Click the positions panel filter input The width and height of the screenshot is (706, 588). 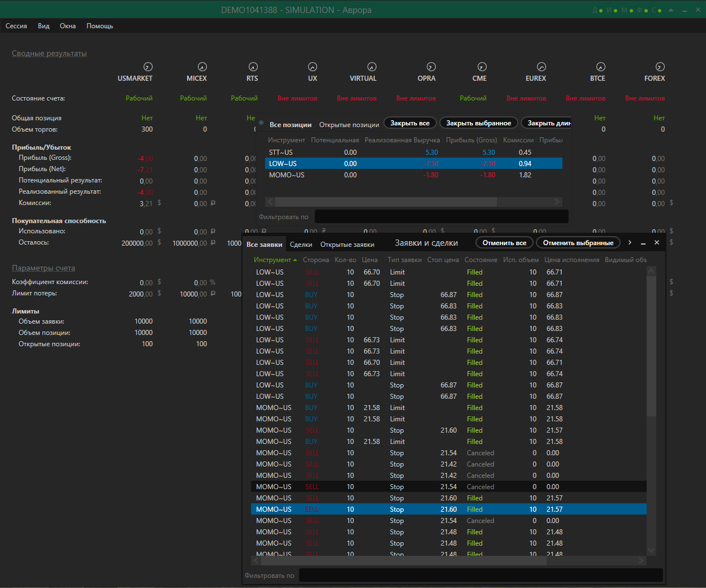click(441, 216)
